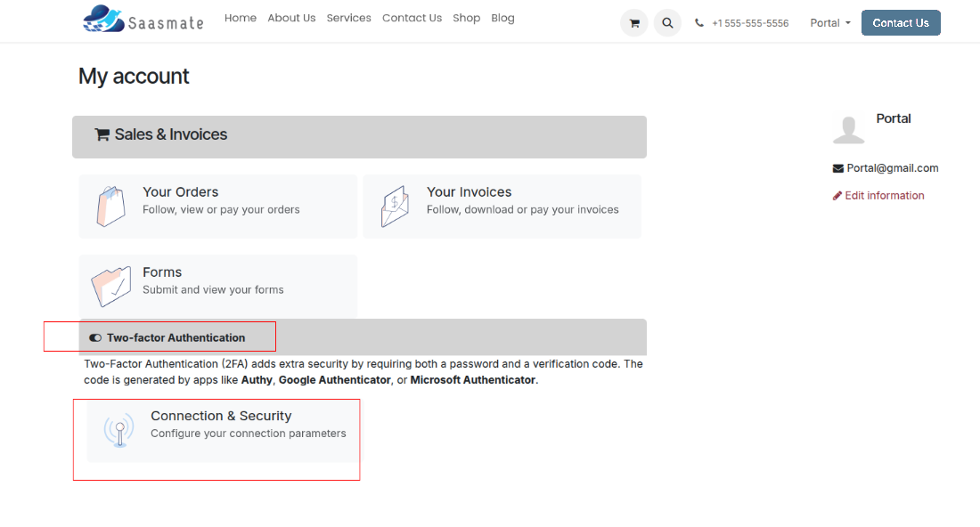Screen dimensions: 980x527
Task: Click the Your Invoices envelope icon
Action: tap(395, 206)
